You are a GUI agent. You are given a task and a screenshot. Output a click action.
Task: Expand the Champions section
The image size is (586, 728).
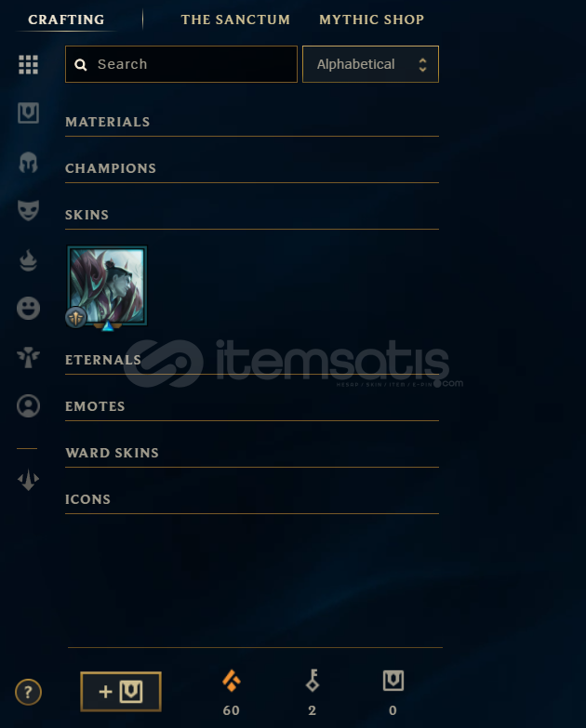pyautogui.click(x=252, y=168)
